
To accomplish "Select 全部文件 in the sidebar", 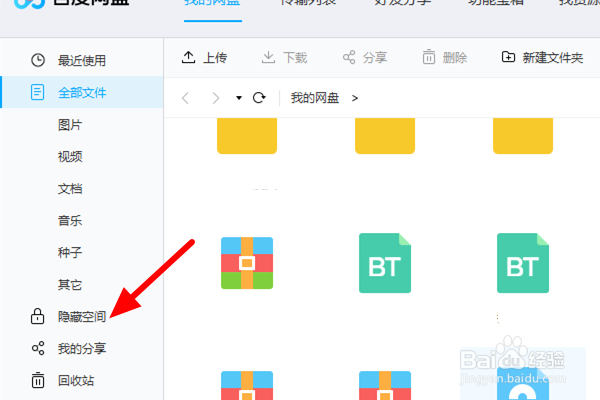I will [82, 92].
